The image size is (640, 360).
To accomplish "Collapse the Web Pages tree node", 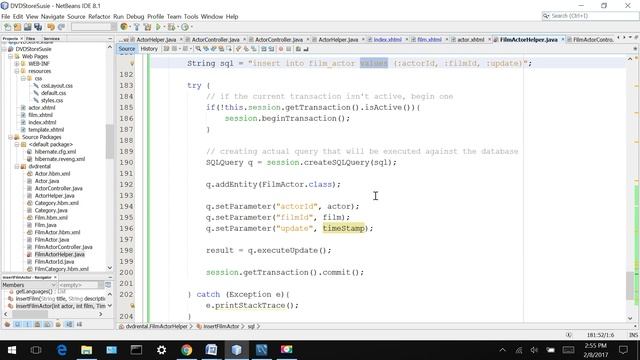I will point(10,56).
